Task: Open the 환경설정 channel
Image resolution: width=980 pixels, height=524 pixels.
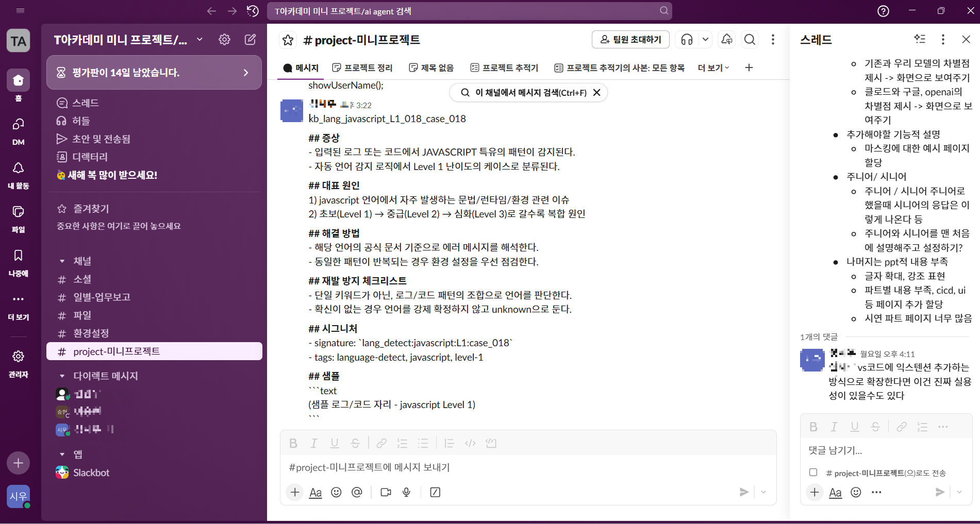Action: point(154,333)
